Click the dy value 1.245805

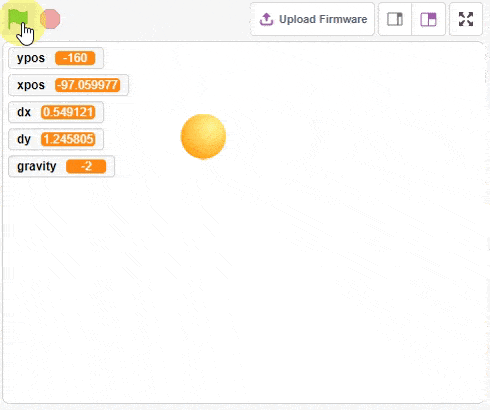[x=68, y=139]
